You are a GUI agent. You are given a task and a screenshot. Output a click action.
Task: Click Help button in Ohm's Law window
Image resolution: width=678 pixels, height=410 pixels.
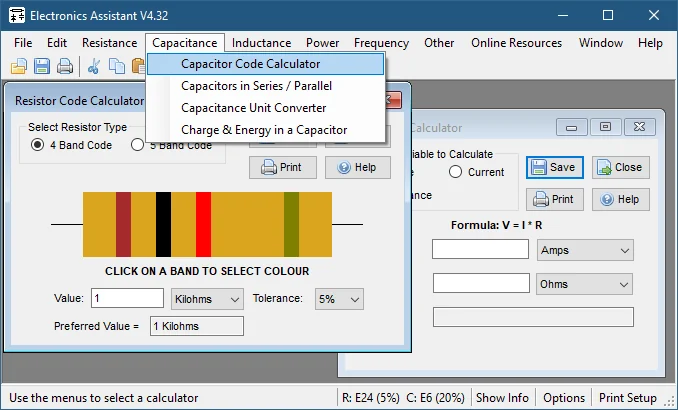[x=621, y=199]
